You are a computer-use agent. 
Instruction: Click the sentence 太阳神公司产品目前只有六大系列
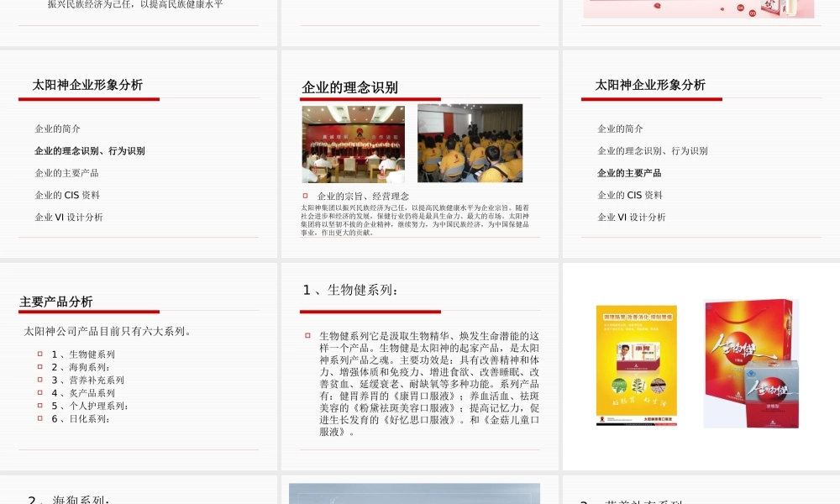[x=108, y=331]
